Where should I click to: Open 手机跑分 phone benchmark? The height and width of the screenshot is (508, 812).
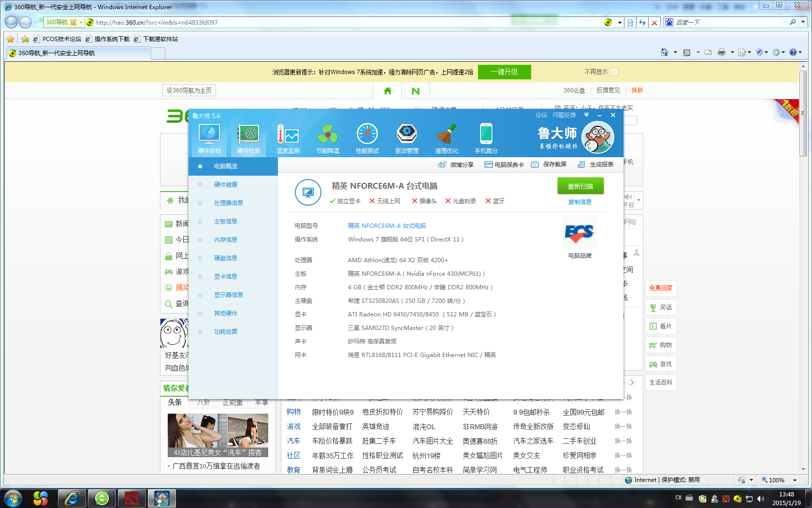tap(486, 139)
